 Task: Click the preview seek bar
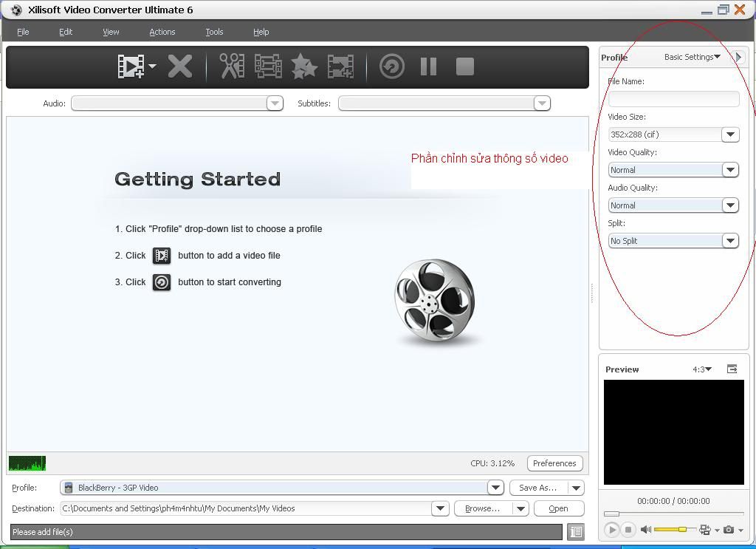click(x=673, y=514)
